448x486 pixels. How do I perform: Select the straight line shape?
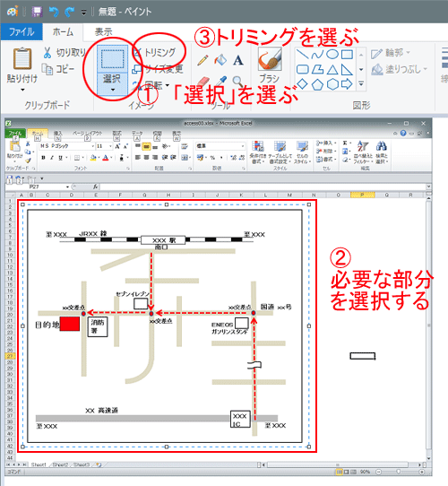[x=302, y=54]
